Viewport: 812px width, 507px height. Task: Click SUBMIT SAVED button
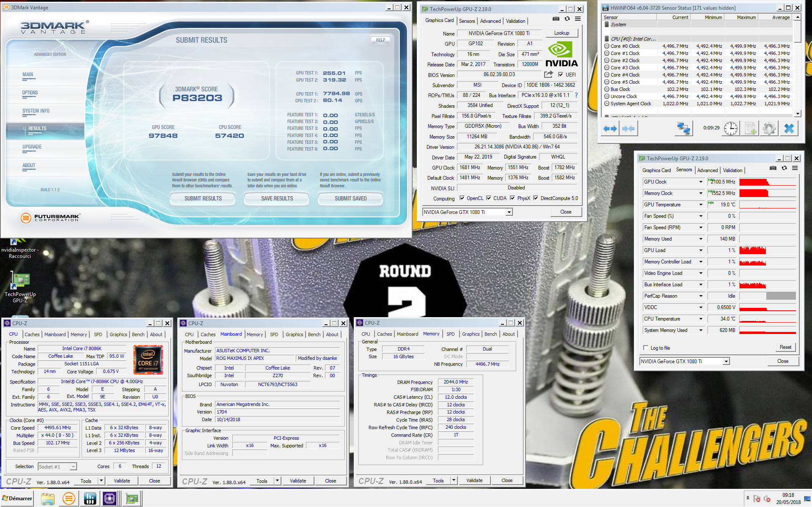coord(350,198)
